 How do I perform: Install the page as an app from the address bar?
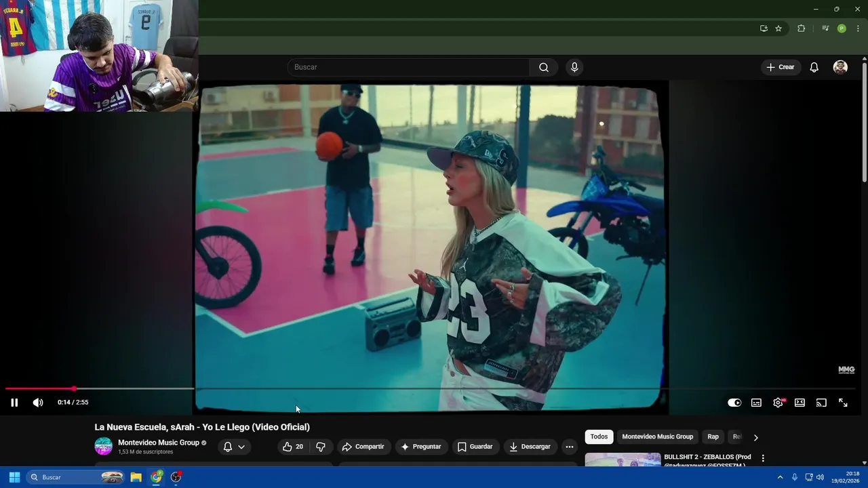[x=764, y=28]
